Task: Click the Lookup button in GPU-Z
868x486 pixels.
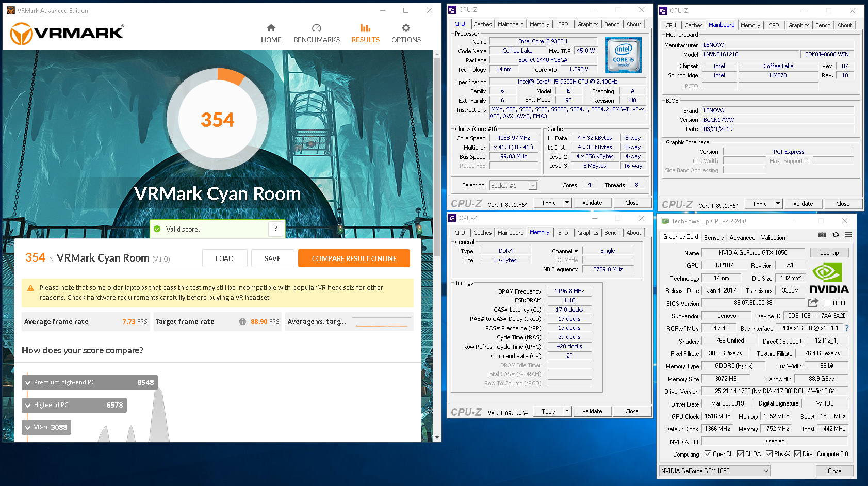Action: click(x=829, y=253)
